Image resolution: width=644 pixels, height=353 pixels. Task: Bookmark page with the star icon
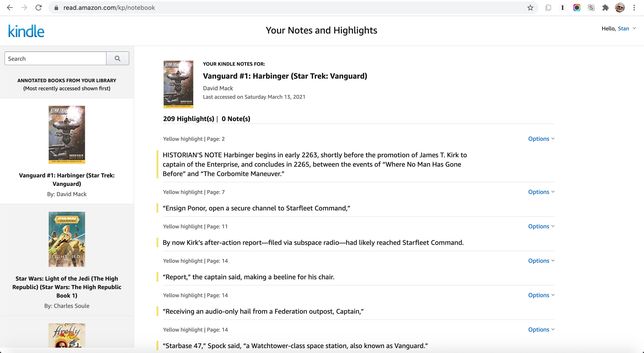(530, 8)
